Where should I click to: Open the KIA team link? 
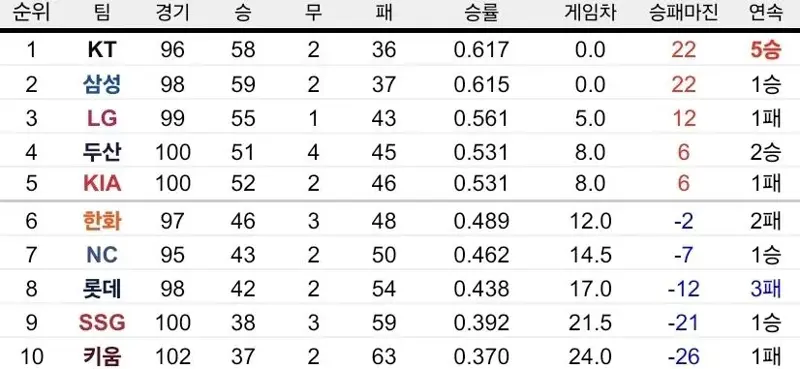102,183
